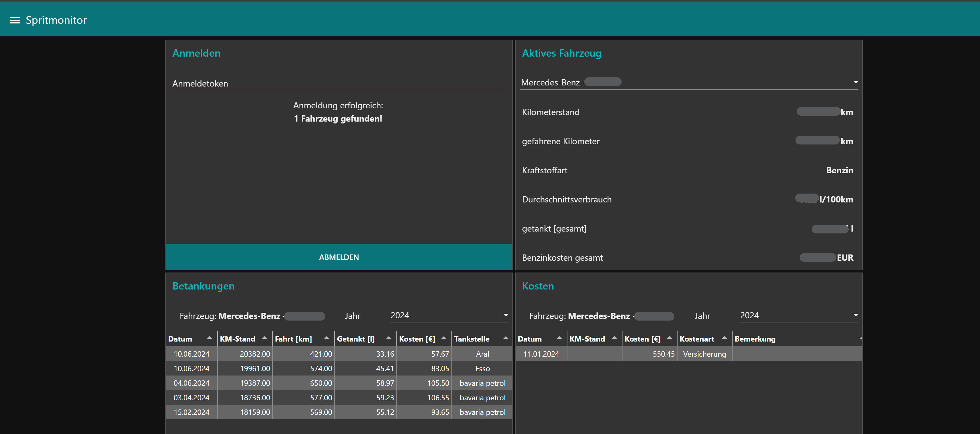Sort by Tankstelle column arrow
This screenshot has height=434, width=980.
(x=506, y=338)
